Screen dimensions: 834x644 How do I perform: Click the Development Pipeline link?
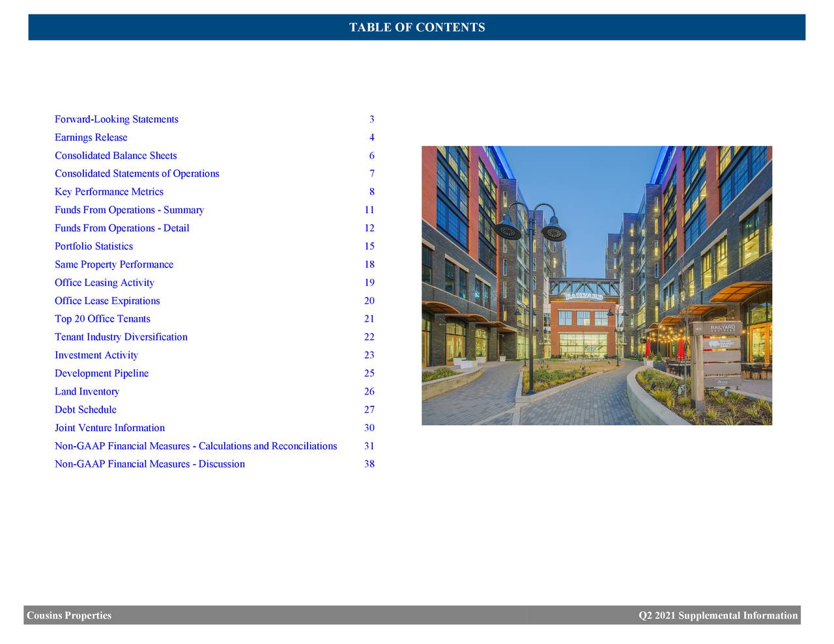(102, 373)
